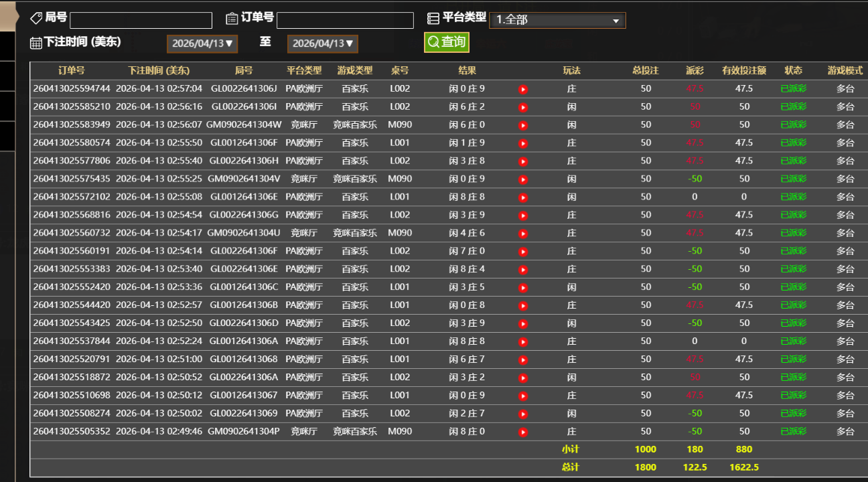Click the 查询 search button

coord(446,42)
